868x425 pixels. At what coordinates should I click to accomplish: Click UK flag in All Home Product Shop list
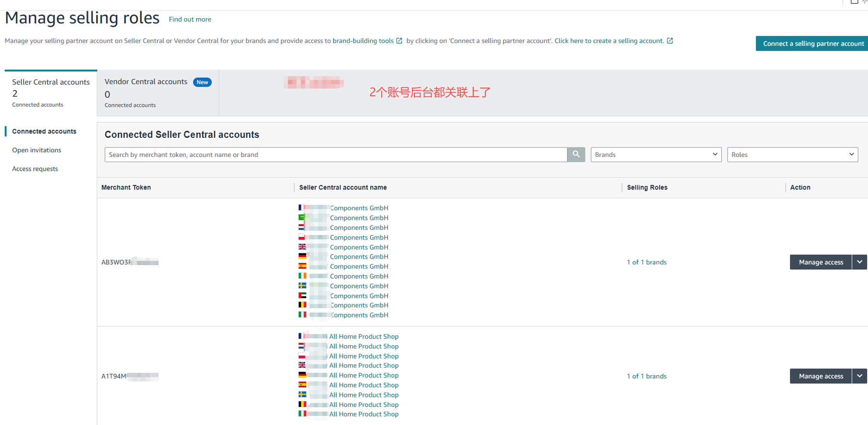click(302, 365)
